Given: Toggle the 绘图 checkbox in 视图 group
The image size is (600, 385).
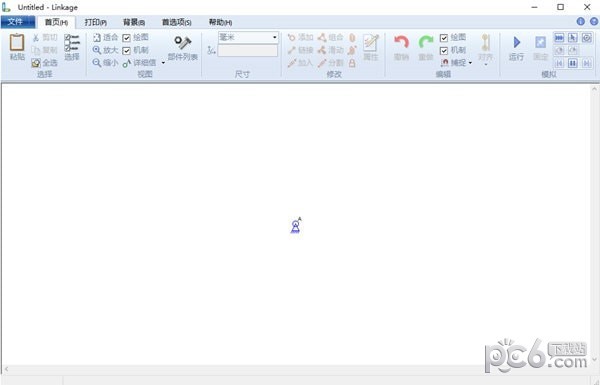Looking at the screenshot, I should 127,38.
